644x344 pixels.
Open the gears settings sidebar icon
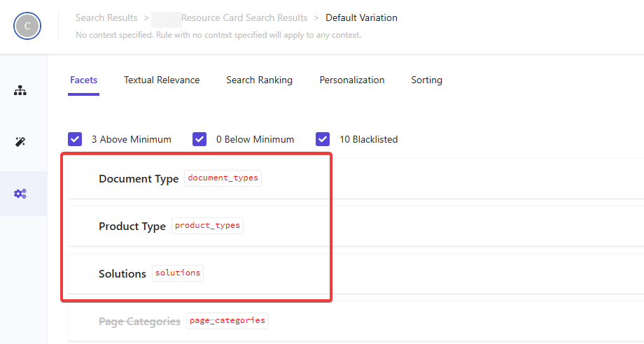tap(20, 194)
